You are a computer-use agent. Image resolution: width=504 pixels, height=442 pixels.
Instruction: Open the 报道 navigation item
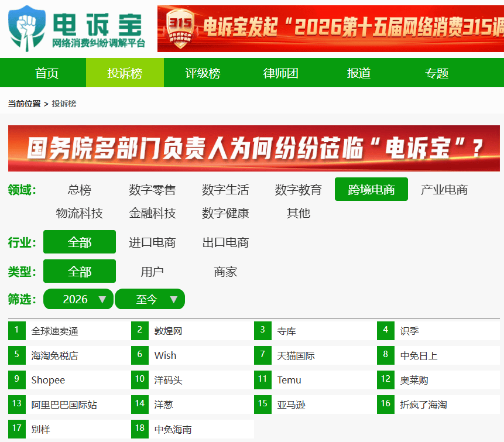point(358,73)
